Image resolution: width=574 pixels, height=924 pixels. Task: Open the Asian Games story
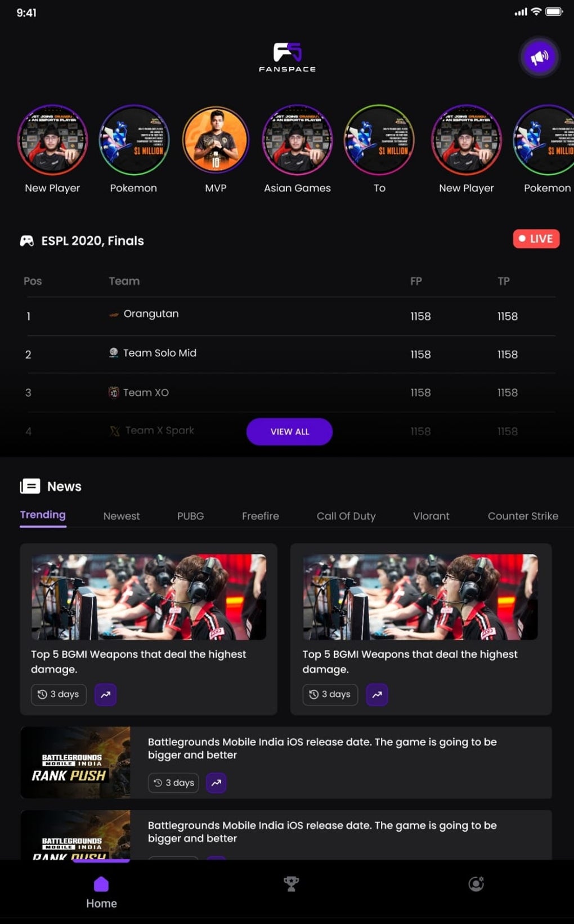pos(297,140)
